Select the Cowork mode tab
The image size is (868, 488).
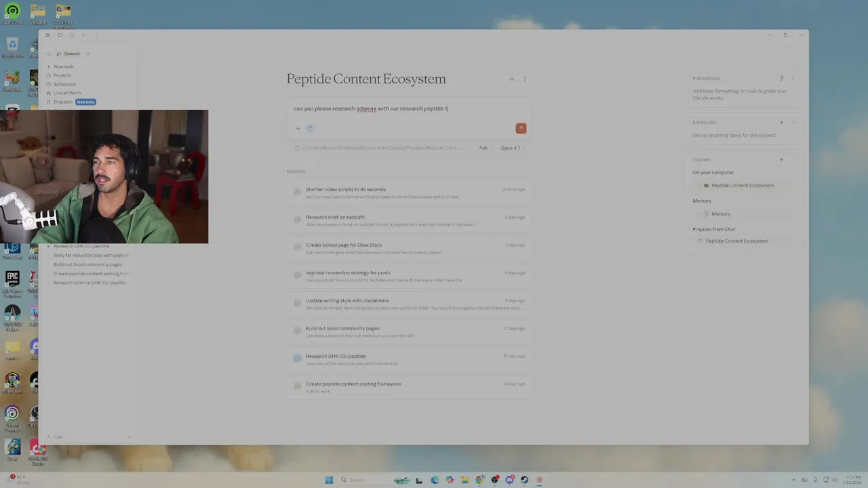coord(68,54)
